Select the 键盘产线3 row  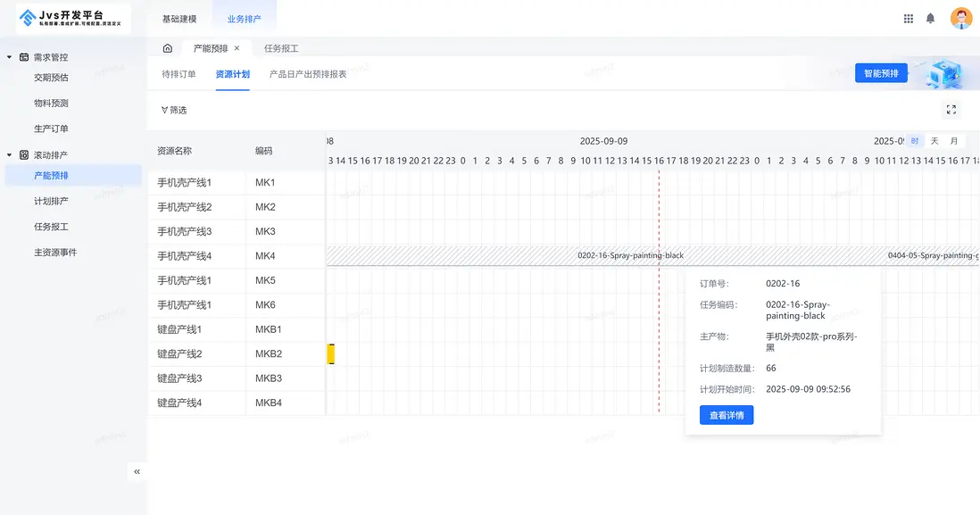click(x=237, y=378)
